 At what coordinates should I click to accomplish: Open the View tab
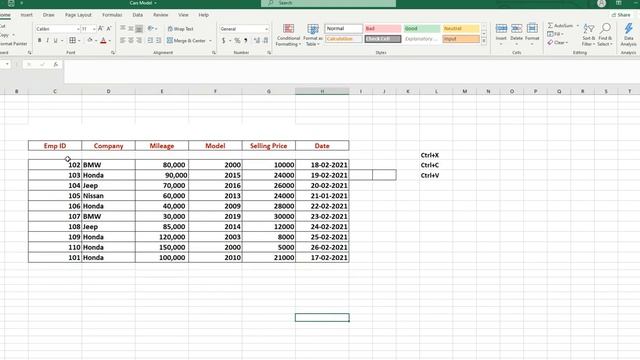pyautogui.click(x=183, y=15)
